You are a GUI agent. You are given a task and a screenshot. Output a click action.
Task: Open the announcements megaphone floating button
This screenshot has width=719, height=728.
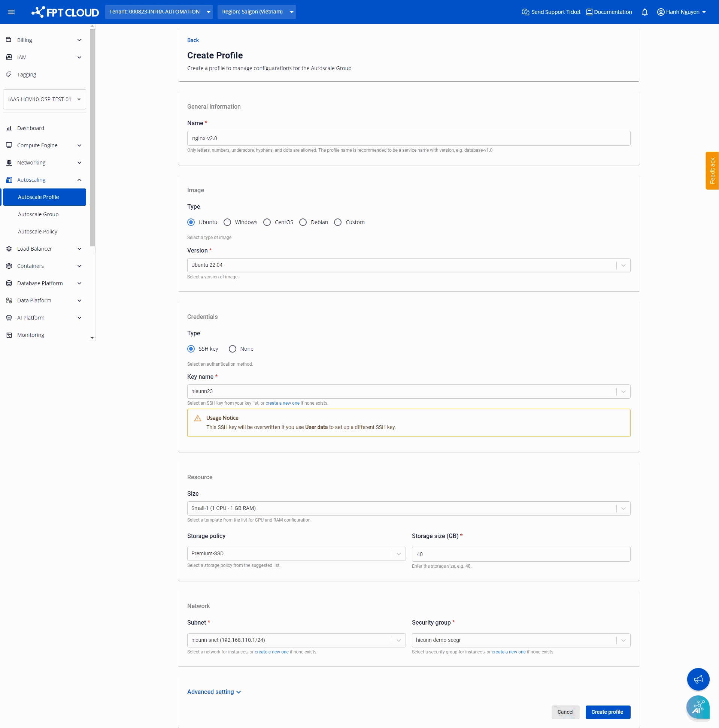(x=698, y=679)
